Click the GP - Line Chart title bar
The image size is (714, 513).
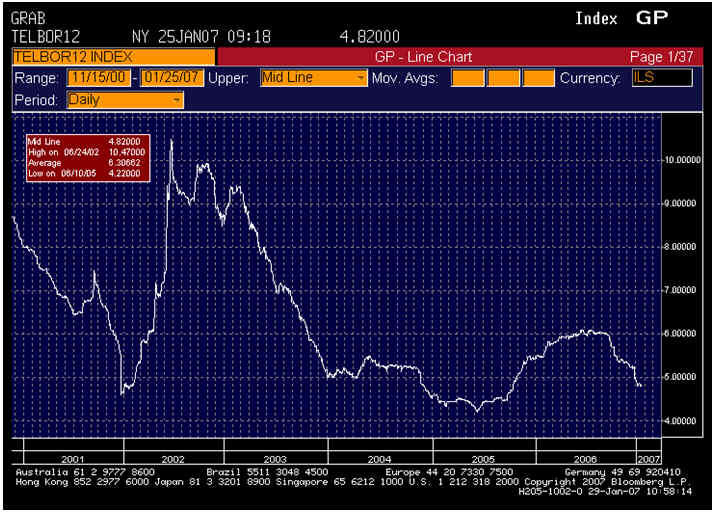pos(422,57)
